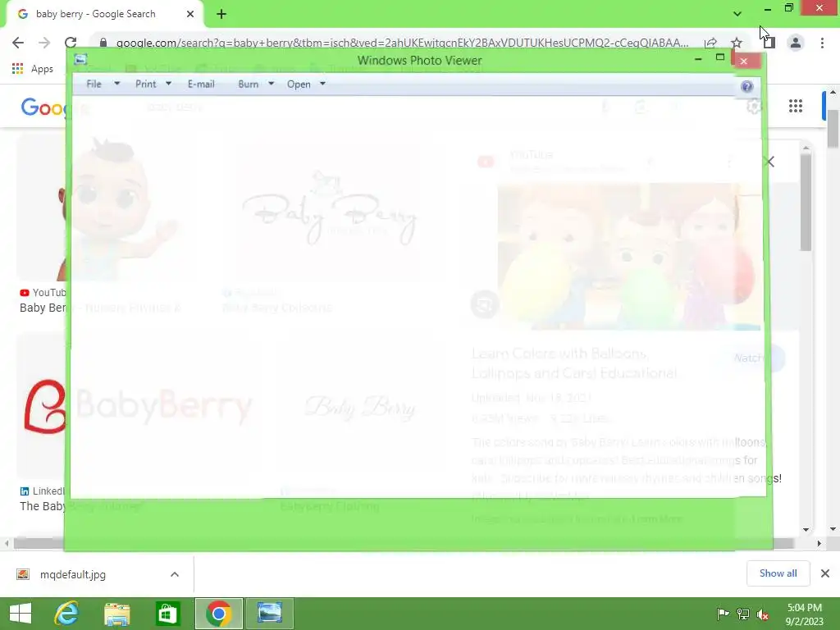Close the downloads bar
Image resolution: width=840 pixels, height=630 pixels.
(825, 573)
